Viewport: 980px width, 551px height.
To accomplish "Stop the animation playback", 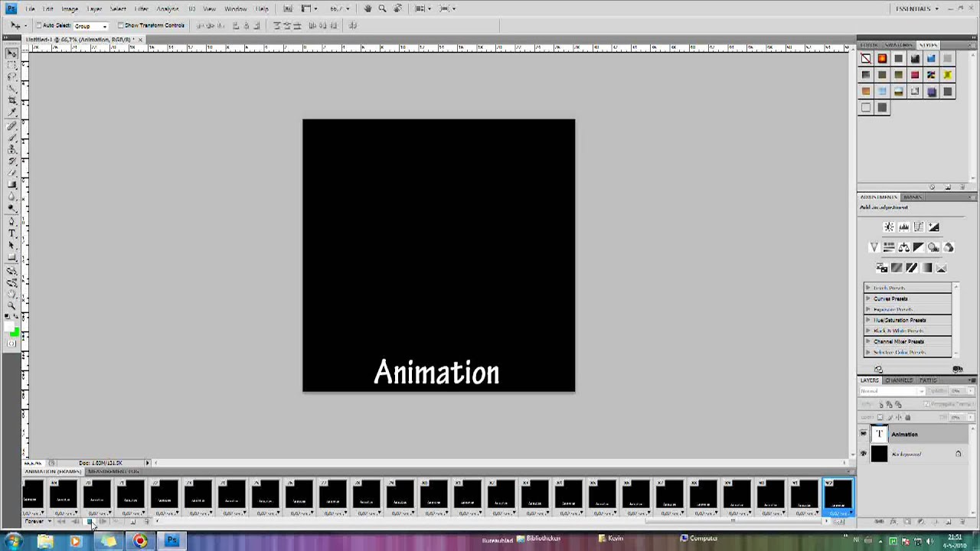I will click(x=90, y=521).
